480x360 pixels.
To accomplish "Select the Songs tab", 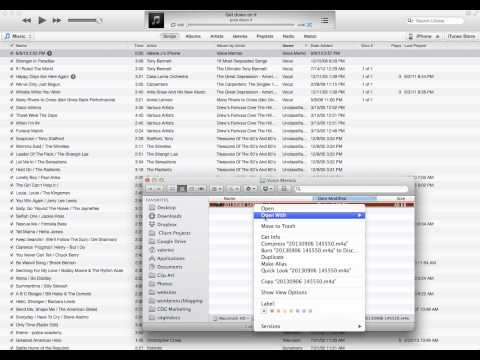I will 170,36.
